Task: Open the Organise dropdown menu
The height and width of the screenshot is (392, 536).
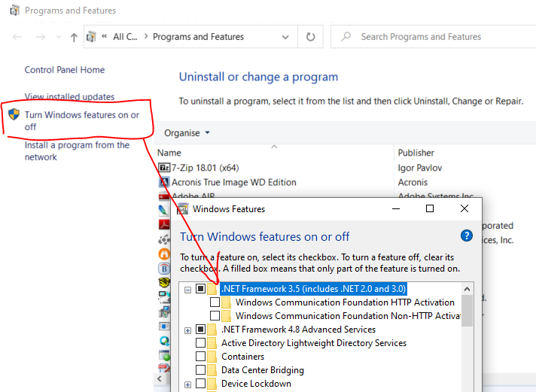Action: [x=187, y=132]
